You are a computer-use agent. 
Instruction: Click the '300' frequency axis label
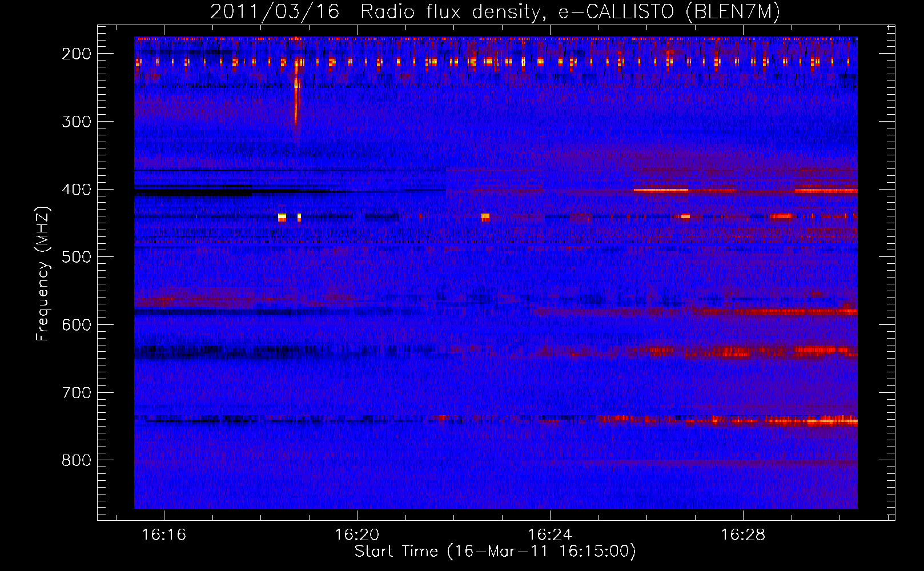[77, 122]
